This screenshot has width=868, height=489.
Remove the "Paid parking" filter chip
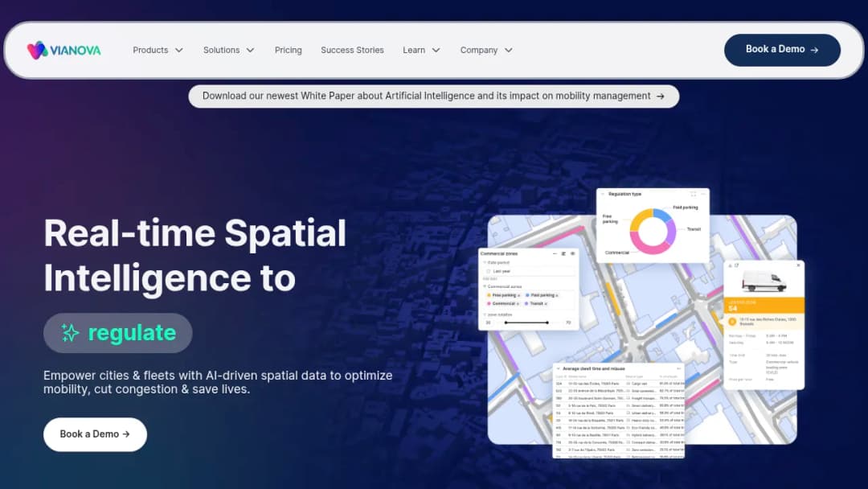[x=557, y=296]
